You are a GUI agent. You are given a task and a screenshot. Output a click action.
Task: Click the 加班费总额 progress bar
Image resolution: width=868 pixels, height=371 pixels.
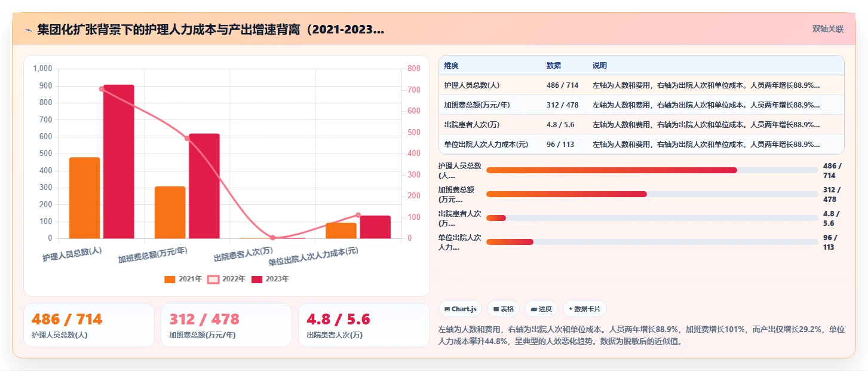[x=652, y=194]
